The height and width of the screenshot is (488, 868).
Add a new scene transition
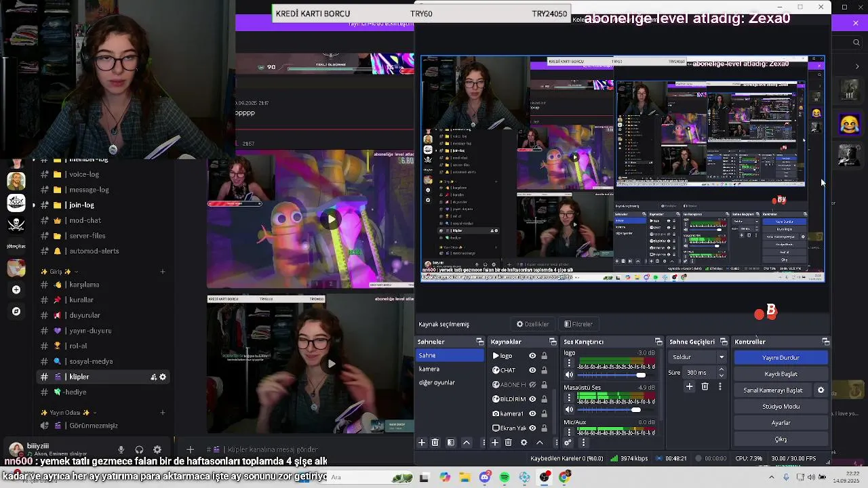(689, 386)
